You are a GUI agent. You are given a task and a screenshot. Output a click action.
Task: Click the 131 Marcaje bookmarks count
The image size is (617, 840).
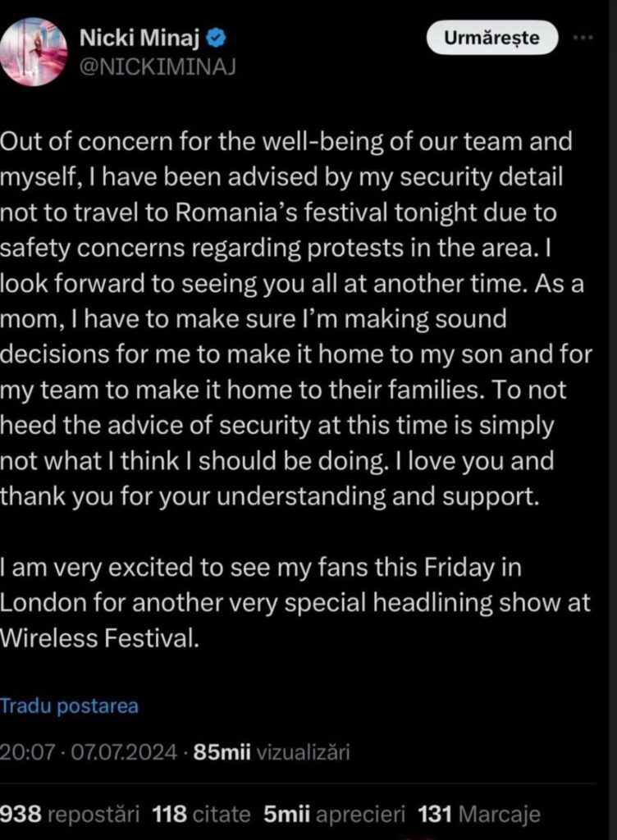[479, 814]
